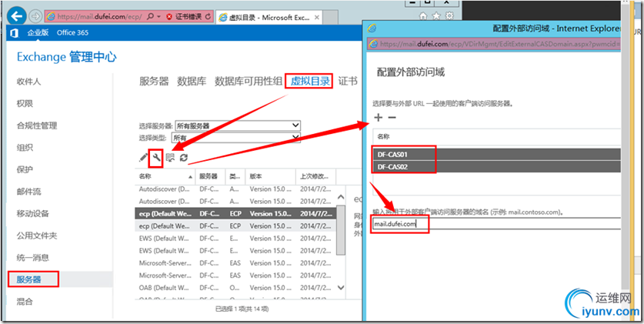
Task: Select the non-highlighted ecp (Default We... row
Action: pyautogui.click(x=235, y=225)
